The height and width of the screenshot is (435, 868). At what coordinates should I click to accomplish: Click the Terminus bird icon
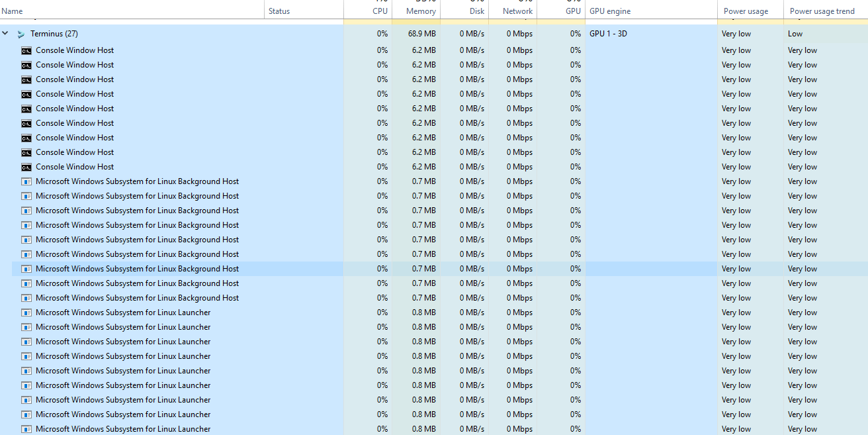click(21, 33)
